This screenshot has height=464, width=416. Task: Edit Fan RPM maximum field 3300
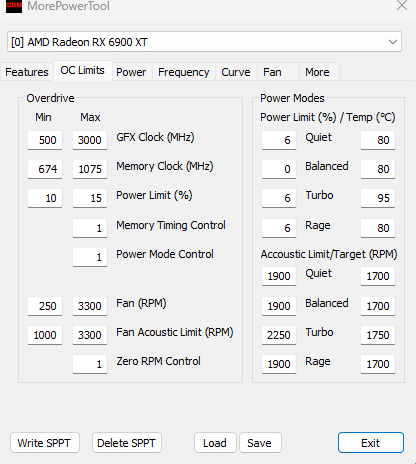tap(90, 306)
